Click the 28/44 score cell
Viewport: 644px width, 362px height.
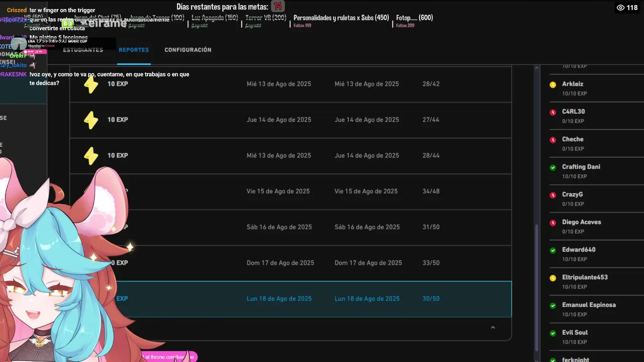pos(431,155)
